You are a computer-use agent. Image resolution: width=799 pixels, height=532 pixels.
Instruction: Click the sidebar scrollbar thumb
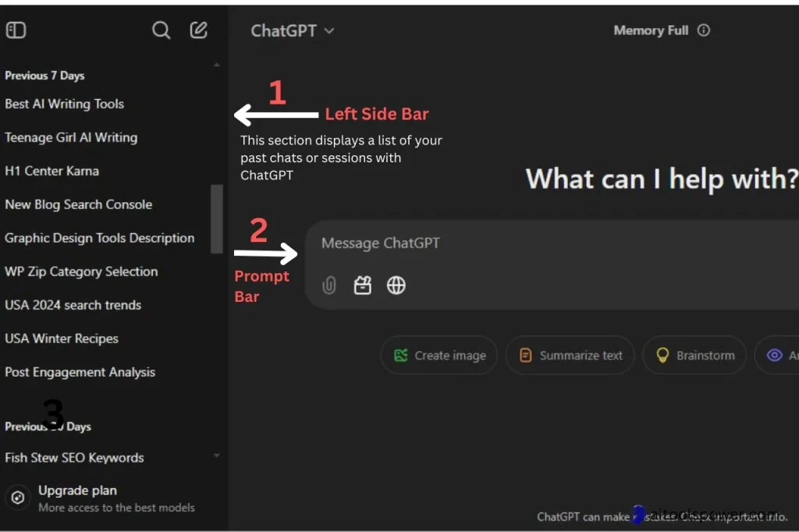point(216,218)
